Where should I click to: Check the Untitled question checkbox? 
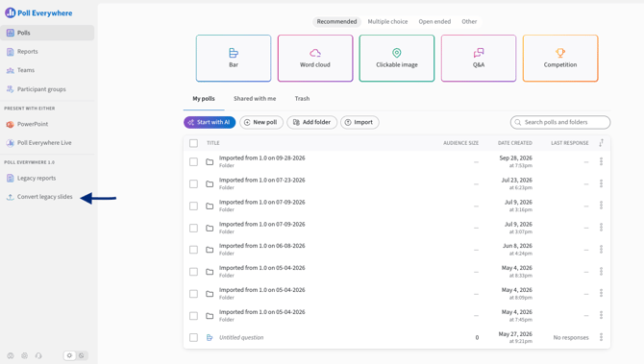(x=193, y=338)
